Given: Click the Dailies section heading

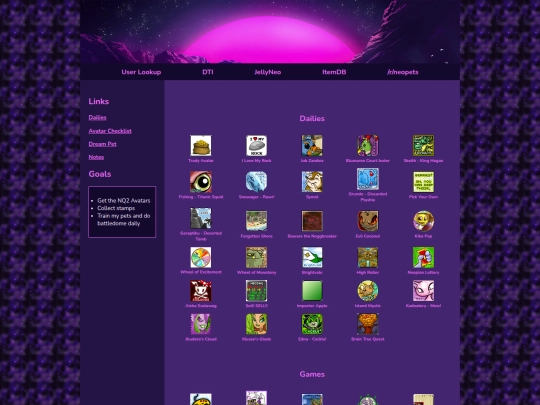Looking at the screenshot, I should point(312,118).
